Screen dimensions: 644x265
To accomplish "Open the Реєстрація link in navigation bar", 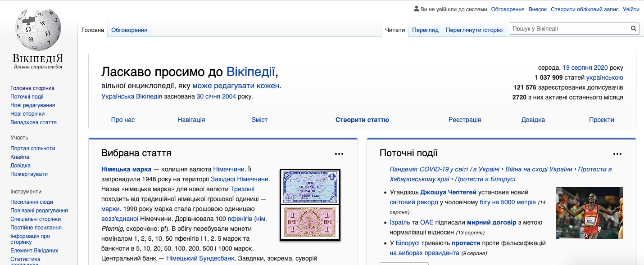I will point(465,120).
